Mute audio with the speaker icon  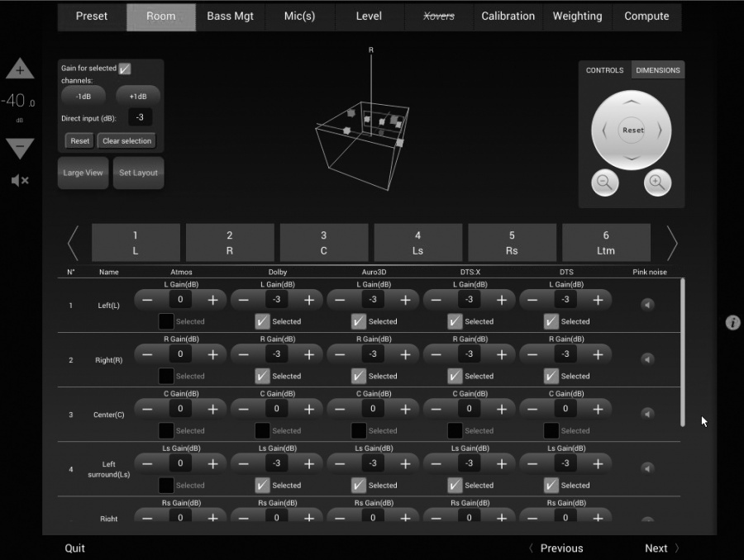tap(20, 180)
